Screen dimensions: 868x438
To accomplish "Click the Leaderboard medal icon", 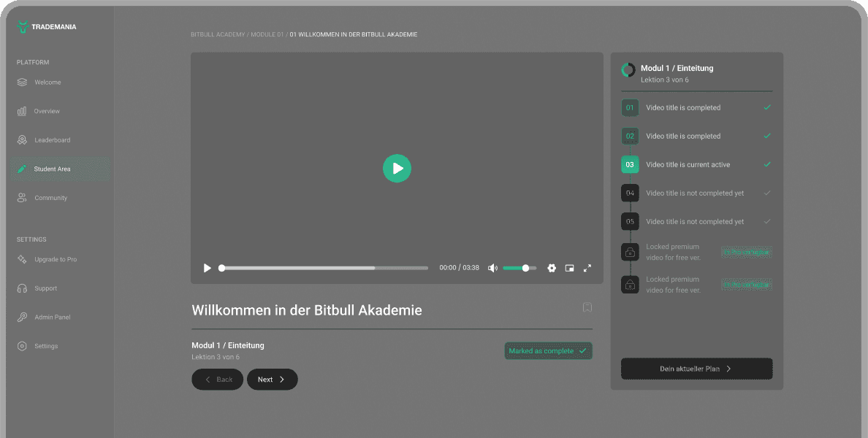I will (22, 140).
